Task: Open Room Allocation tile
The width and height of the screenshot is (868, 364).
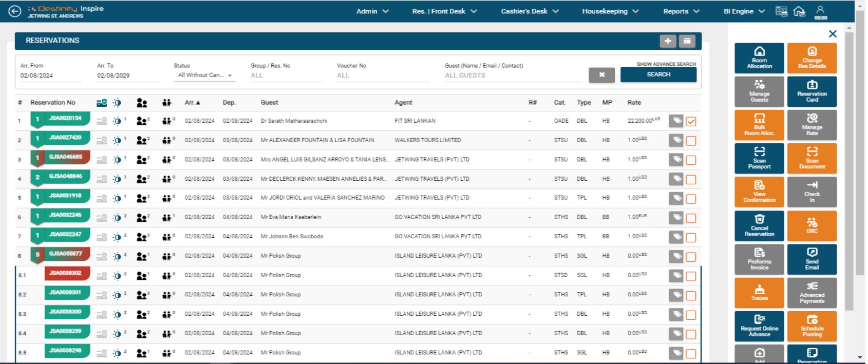Action: click(x=759, y=58)
